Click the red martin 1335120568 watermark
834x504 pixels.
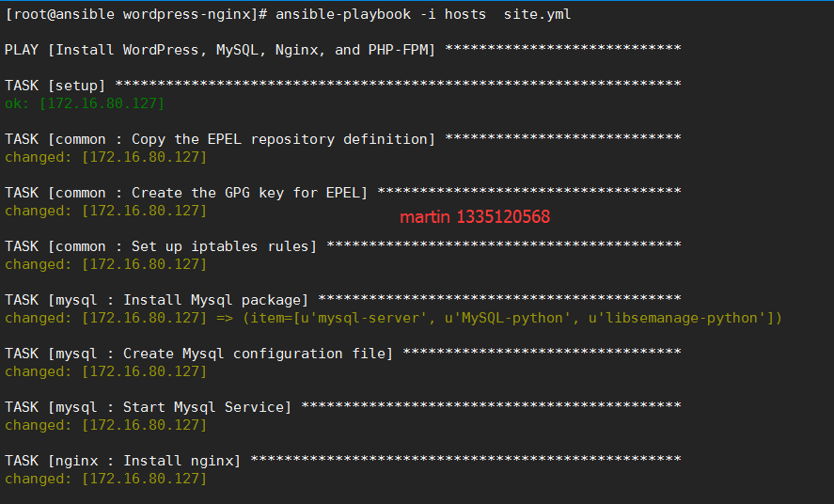click(475, 217)
